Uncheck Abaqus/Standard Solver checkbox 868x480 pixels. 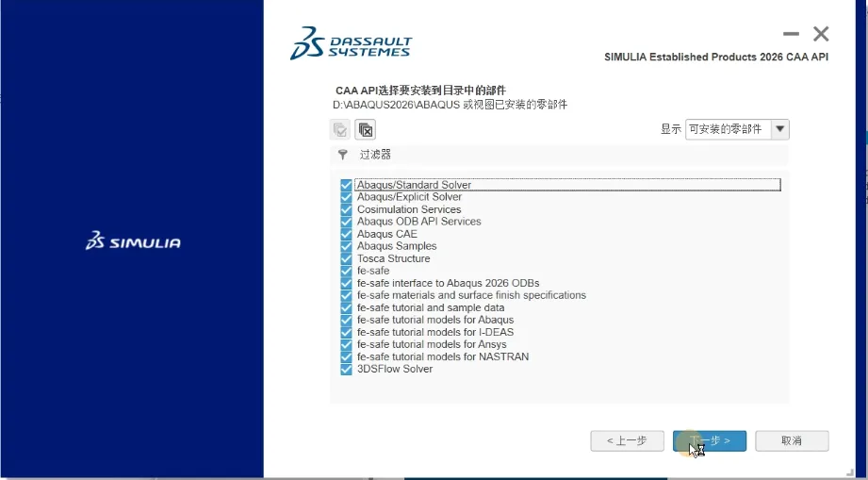click(x=346, y=185)
